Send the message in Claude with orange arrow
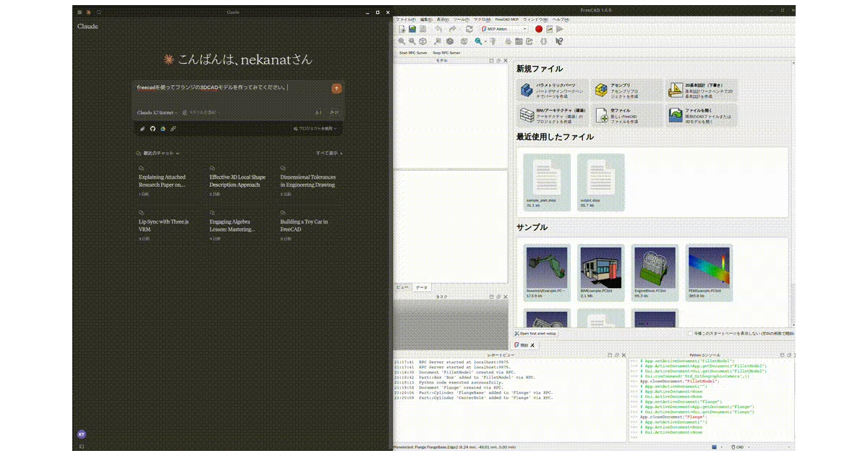 (336, 88)
